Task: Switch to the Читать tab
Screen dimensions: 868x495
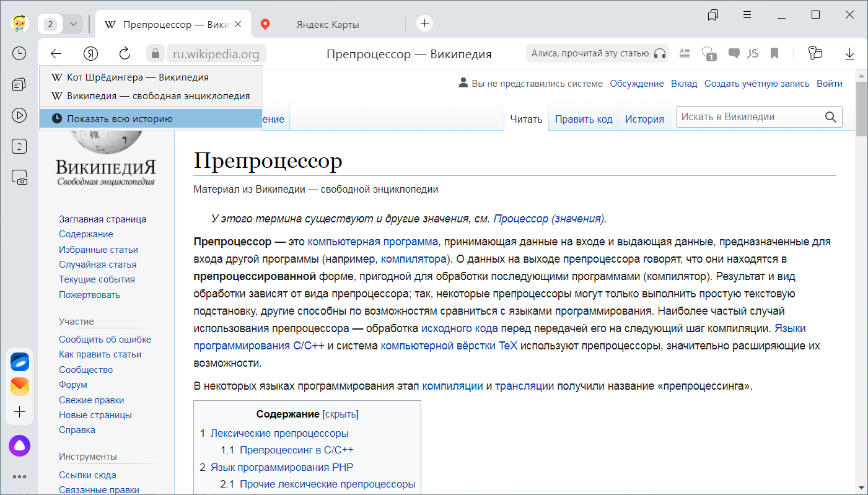Action: point(526,119)
